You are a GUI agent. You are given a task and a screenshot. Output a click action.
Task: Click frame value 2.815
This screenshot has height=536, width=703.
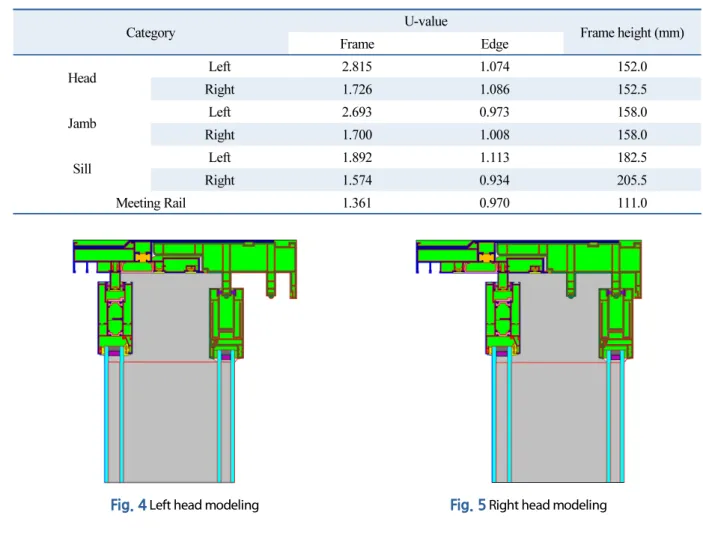point(357,66)
